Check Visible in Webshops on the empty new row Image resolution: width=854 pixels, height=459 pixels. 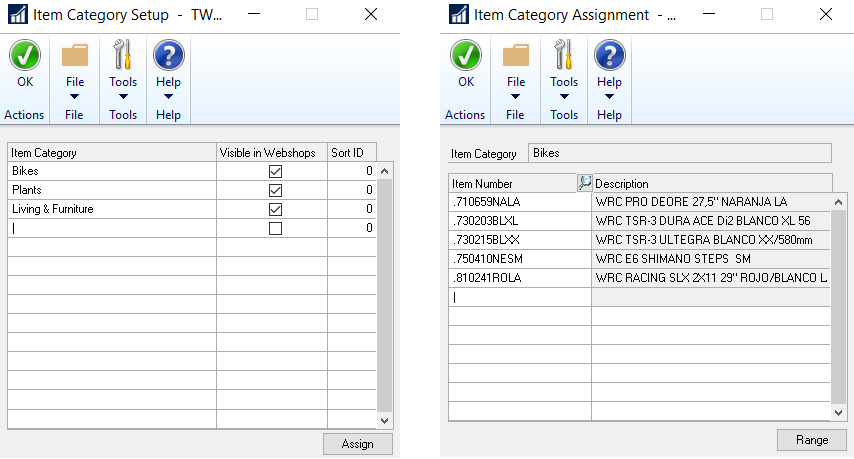click(276, 229)
